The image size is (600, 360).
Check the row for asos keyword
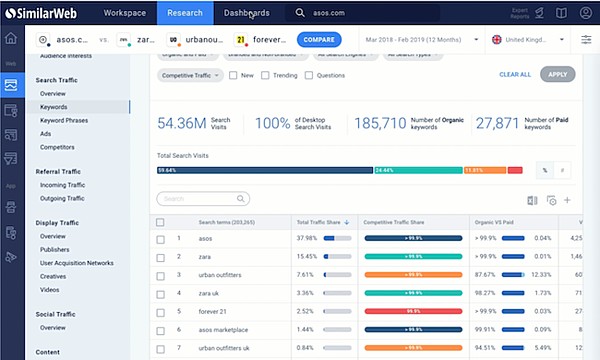(160, 239)
